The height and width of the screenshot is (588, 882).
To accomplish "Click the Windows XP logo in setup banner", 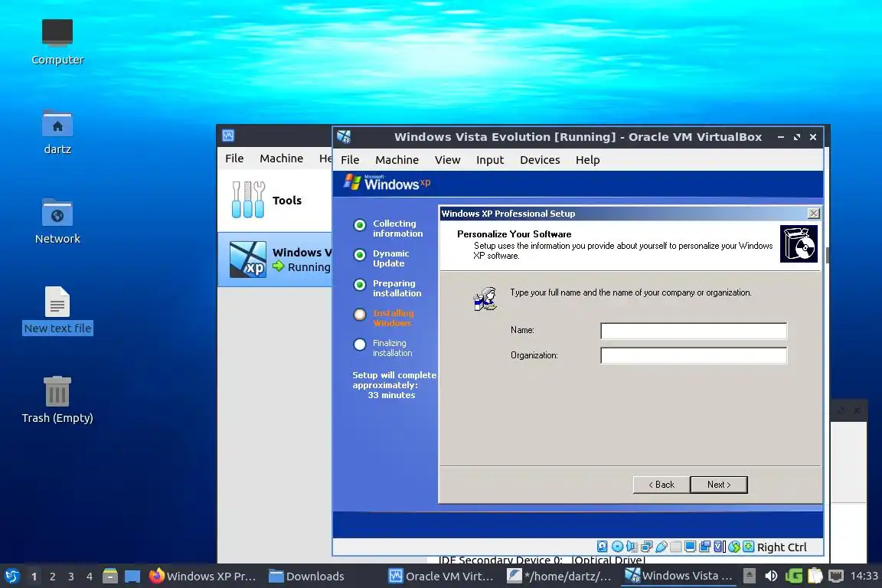I will [x=387, y=182].
